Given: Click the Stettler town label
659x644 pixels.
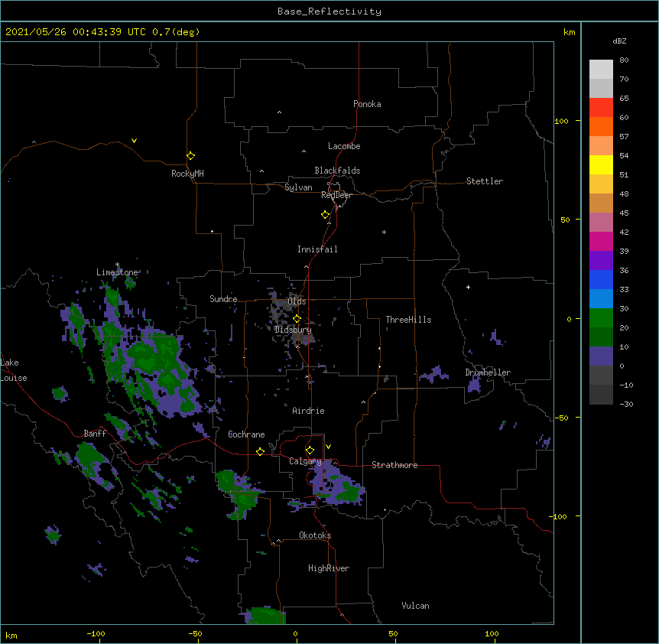Looking at the screenshot, I should [485, 181].
